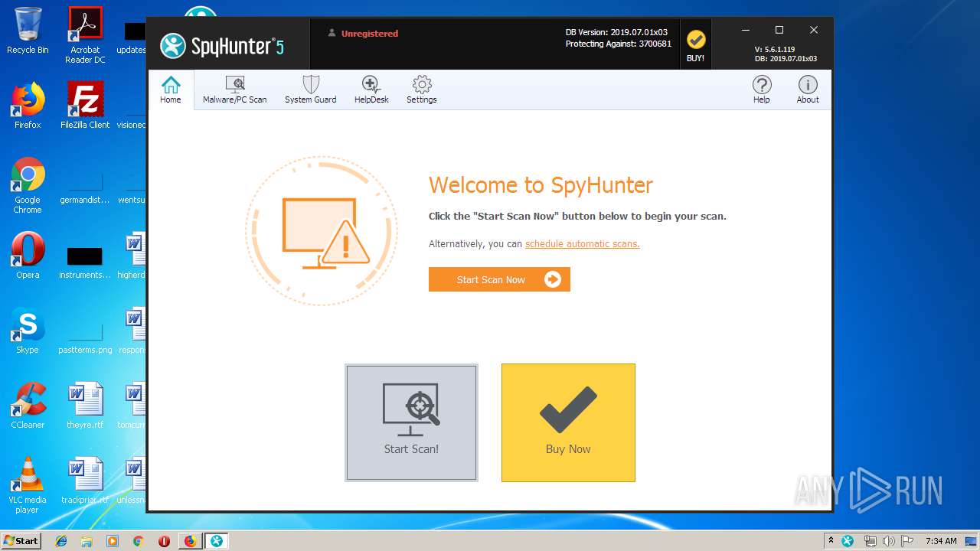Launch Opera from the taskbar
Viewport: 980px width, 551px height.
(164, 541)
